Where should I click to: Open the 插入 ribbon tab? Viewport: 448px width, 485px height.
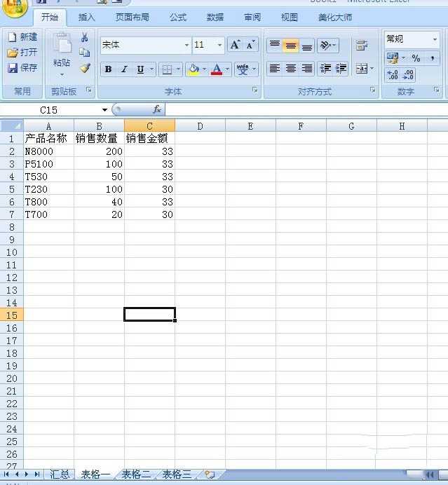click(87, 18)
